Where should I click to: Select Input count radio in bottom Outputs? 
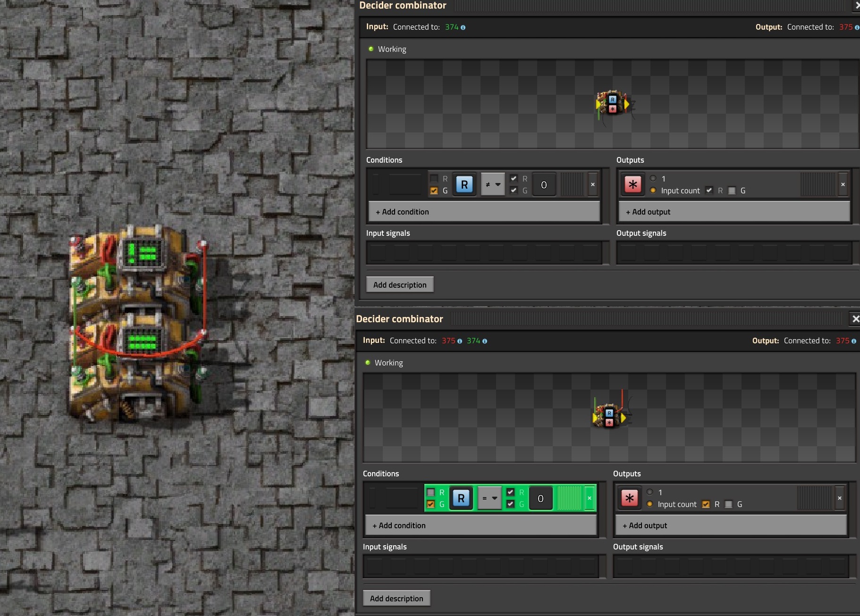coord(650,504)
